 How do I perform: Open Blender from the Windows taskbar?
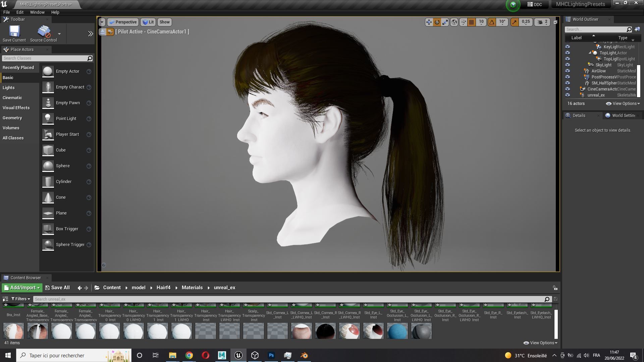pos(304,355)
